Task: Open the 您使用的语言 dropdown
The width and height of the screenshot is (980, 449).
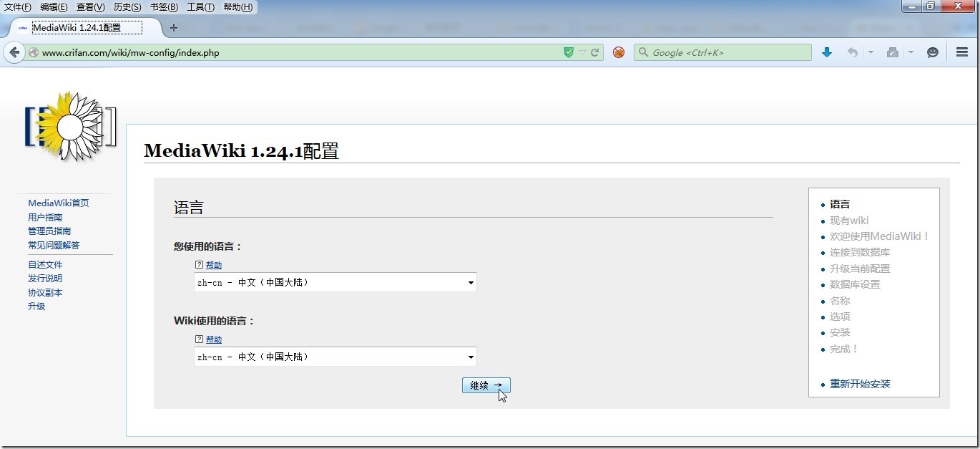Action: point(335,282)
